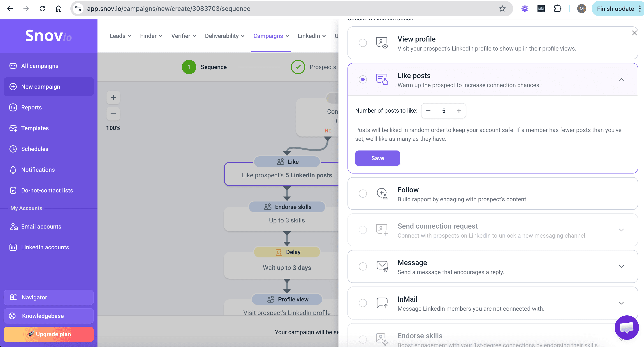This screenshot has width=644, height=347.
Task: Click the InMail speech bubble icon
Action: [382, 303]
